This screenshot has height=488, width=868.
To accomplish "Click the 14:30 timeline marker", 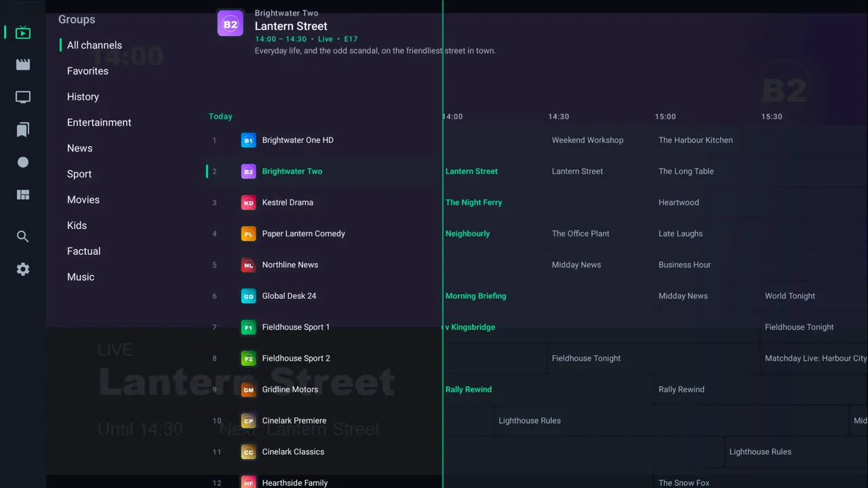I will [559, 117].
